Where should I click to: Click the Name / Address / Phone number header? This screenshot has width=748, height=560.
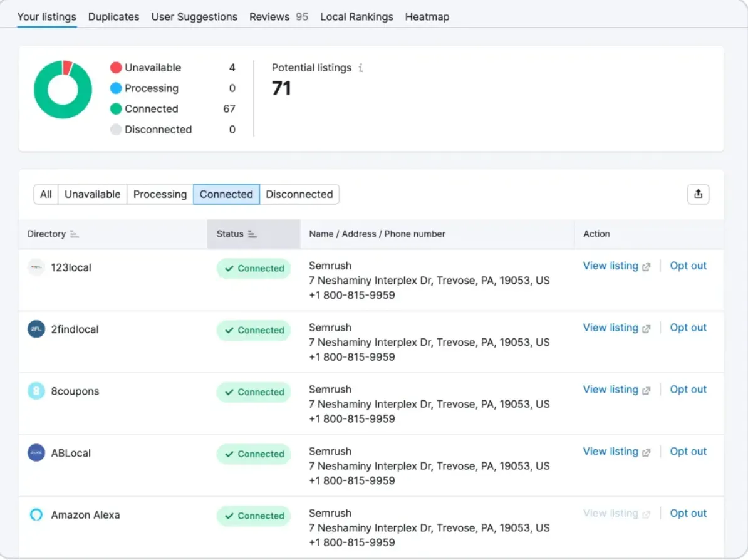[377, 234]
